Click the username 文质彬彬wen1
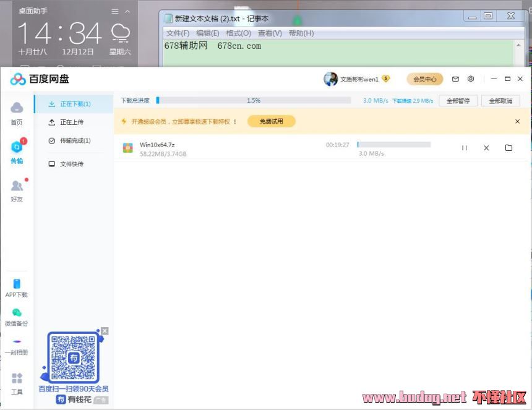Screen dimensions: 532x410 point(359,79)
